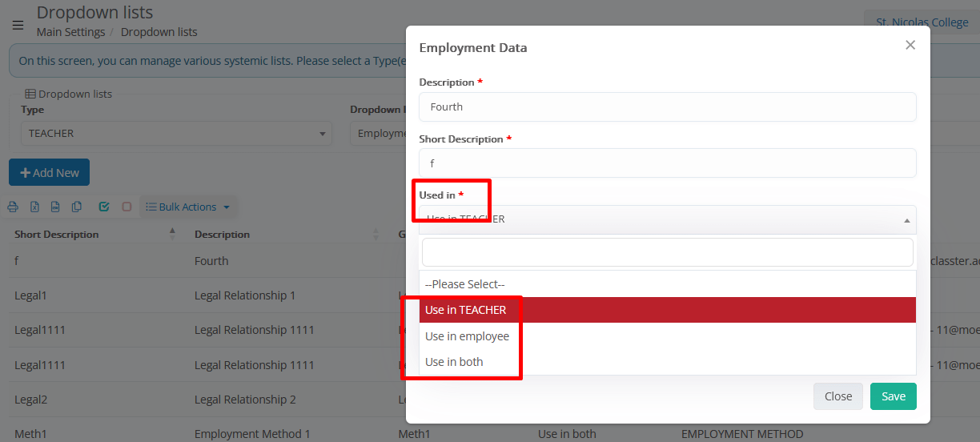Choose Use in both option
The width and height of the screenshot is (980, 442).
pyautogui.click(x=454, y=362)
